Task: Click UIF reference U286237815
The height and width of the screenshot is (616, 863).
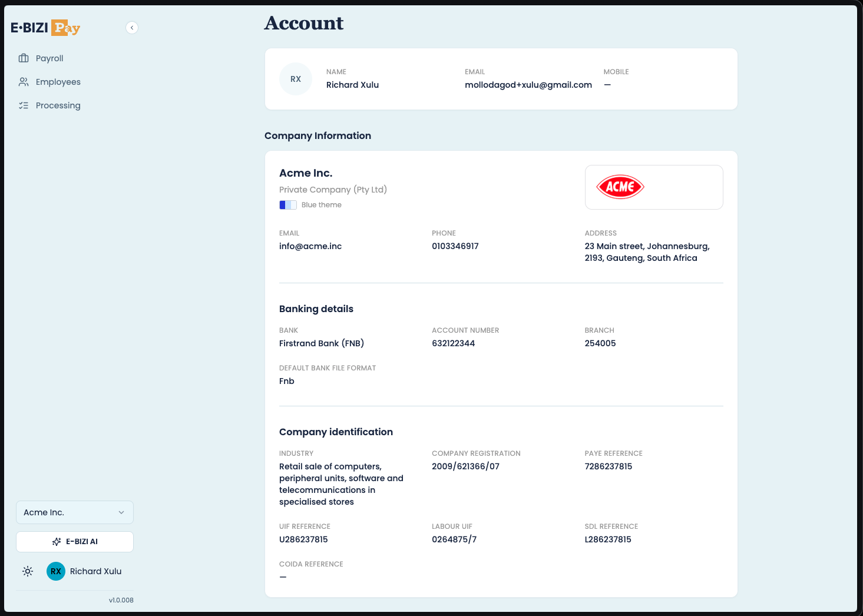Action: pos(303,539)
